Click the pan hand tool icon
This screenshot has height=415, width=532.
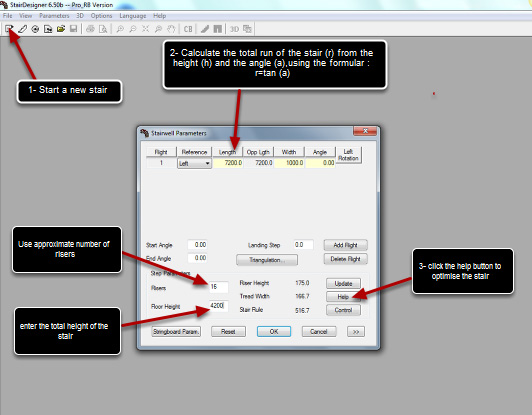click(171, 29)
